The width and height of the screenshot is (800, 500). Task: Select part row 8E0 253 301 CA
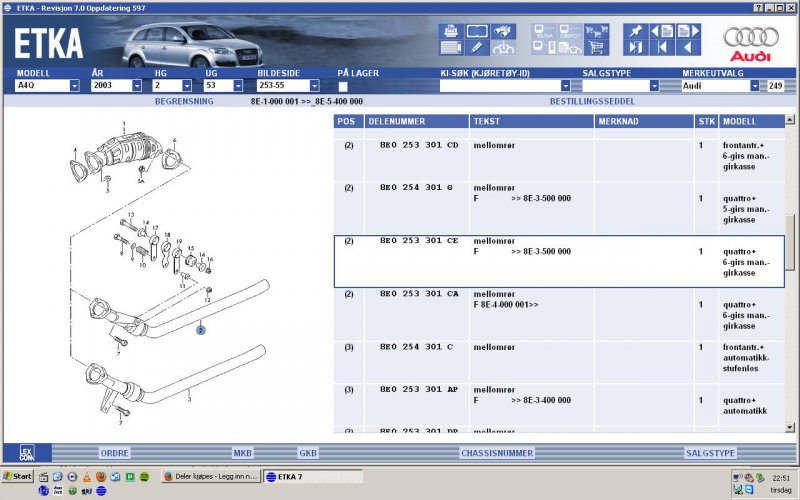tap(419, 294)
